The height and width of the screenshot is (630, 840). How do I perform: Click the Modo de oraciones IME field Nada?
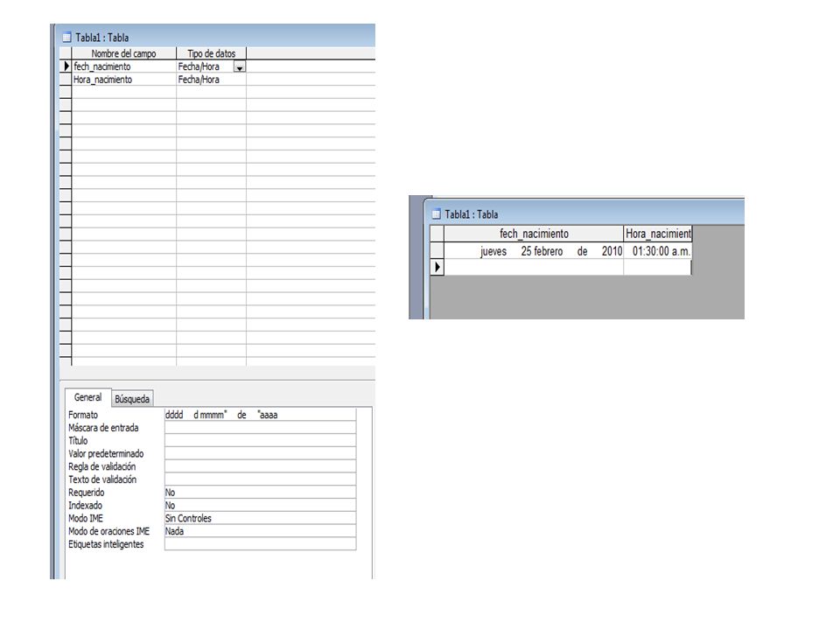[261, 531]
